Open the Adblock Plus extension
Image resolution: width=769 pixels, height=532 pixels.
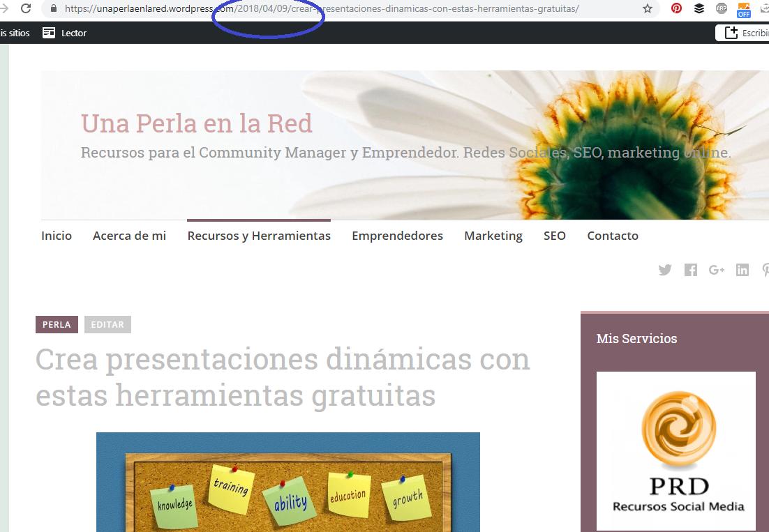(x=722, y=8)
